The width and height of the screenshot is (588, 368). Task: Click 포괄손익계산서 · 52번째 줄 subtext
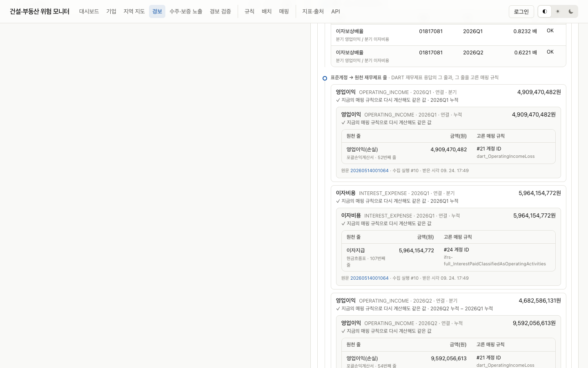tap(371, 157)
